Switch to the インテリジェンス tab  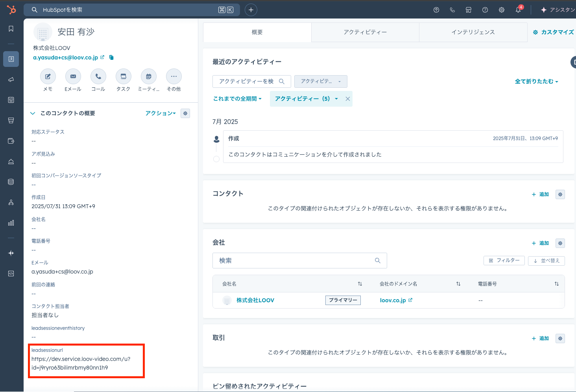click(473, 32)
